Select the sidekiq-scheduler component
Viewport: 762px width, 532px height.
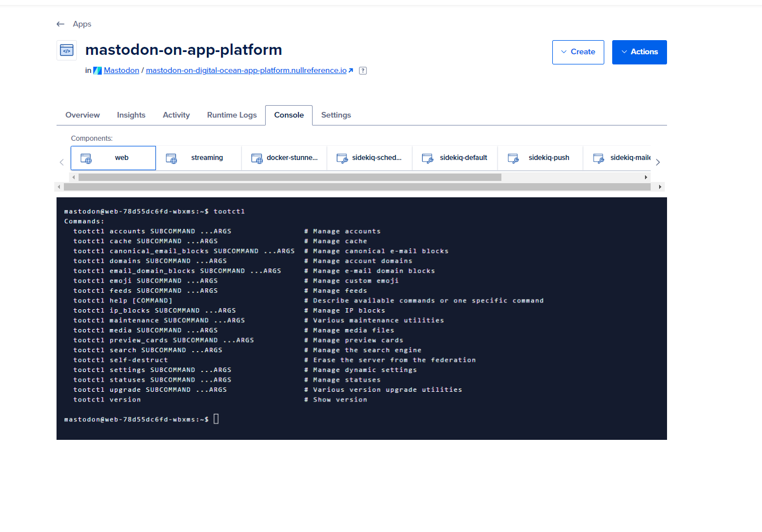coord(370,158)
